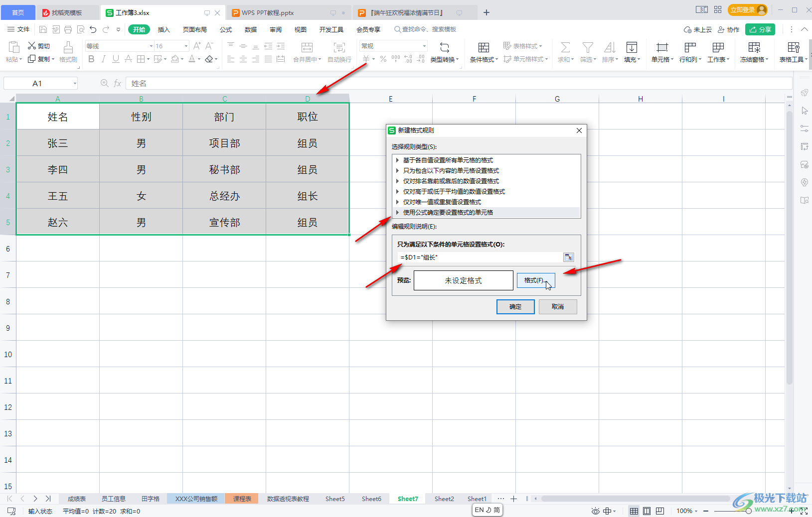Image resolution: width=812 pixels, height=517 pixels.
Task: Click the Table Tools (表格工具) icon
Action: (794, 47)
